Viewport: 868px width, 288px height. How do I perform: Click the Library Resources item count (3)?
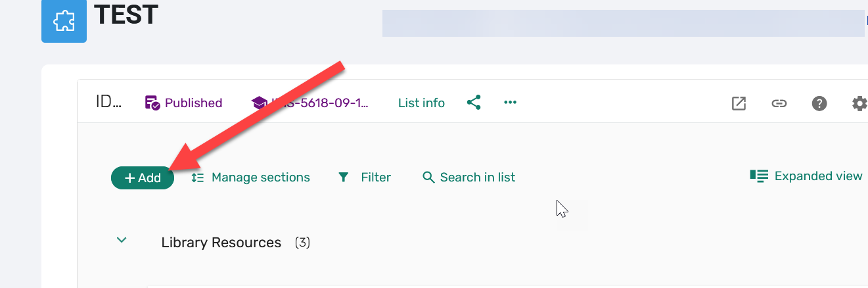(x=302, y=243)
